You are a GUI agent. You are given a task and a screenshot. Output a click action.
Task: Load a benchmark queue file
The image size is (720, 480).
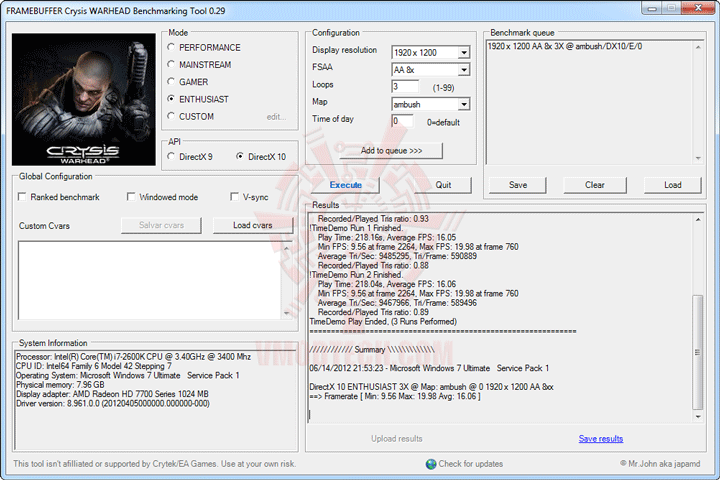coord(673,185)
